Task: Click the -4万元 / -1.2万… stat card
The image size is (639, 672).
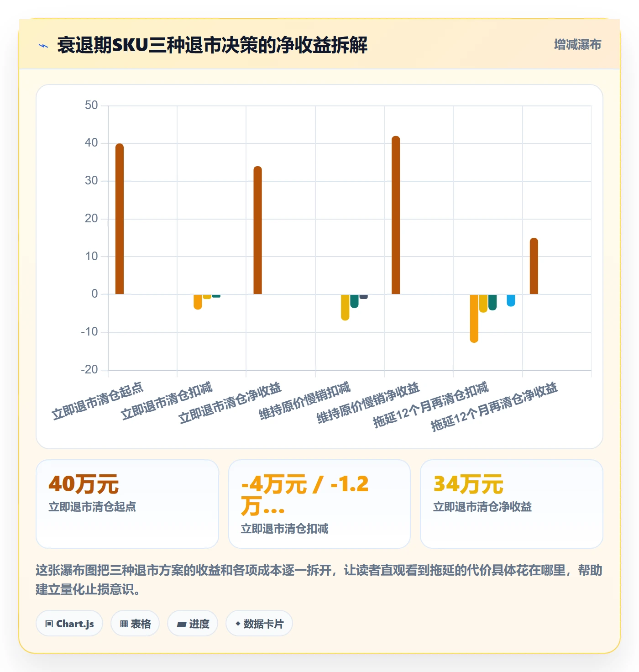Action: [x=319, y=504]
